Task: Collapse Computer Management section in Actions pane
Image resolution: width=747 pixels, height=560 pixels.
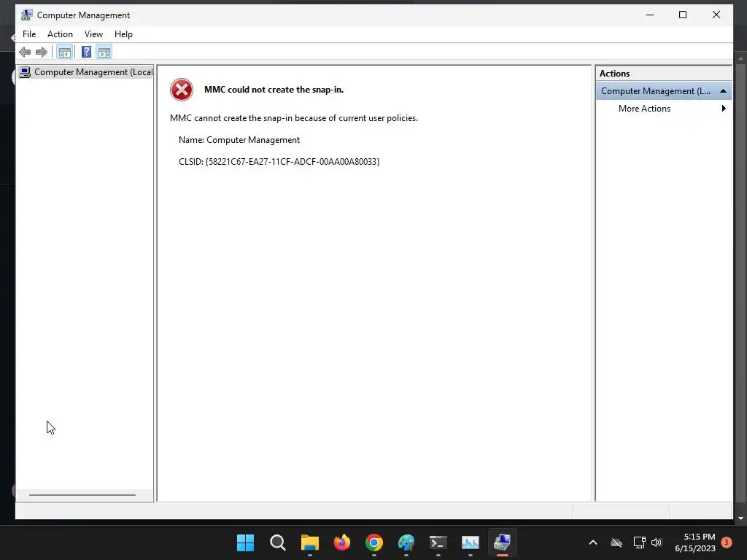Action: click(x=723, y=91)
